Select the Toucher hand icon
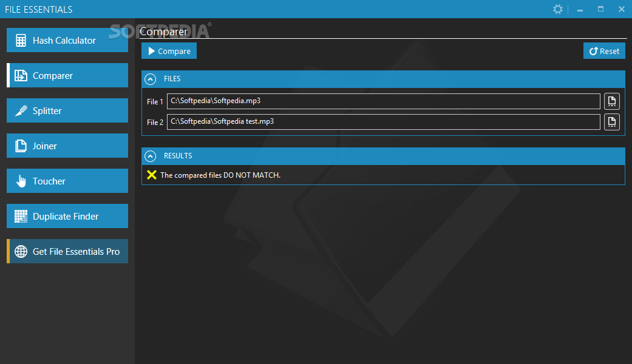Viewport: 632px width, 364px height. coord(21,181)
